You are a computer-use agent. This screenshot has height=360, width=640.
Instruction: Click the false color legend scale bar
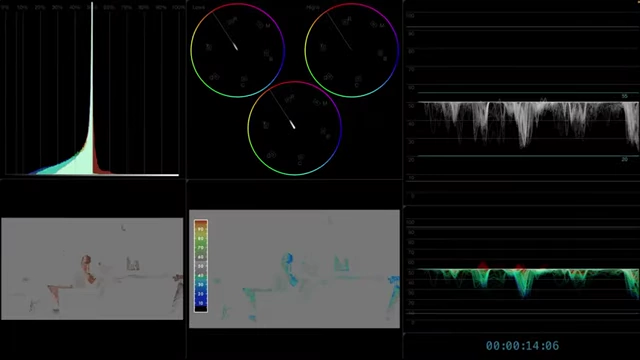tap(201, 266)
